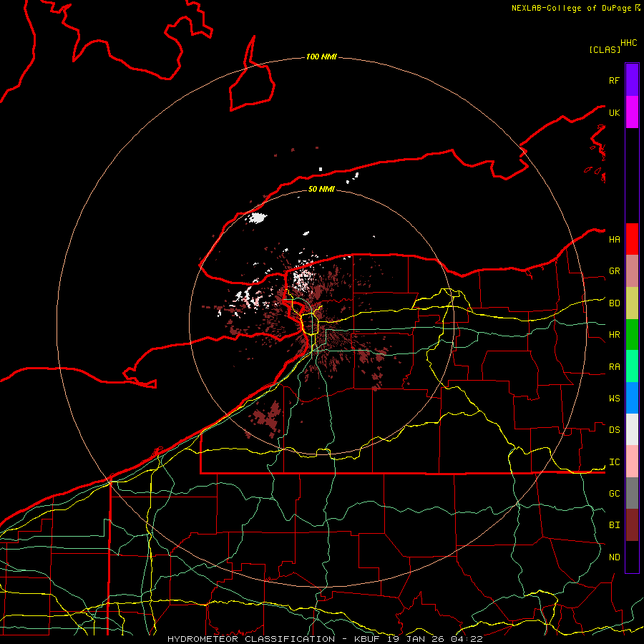Click the UK legend label
The width and height of the screenshot is (644, 644).
(x=614, y=112)
